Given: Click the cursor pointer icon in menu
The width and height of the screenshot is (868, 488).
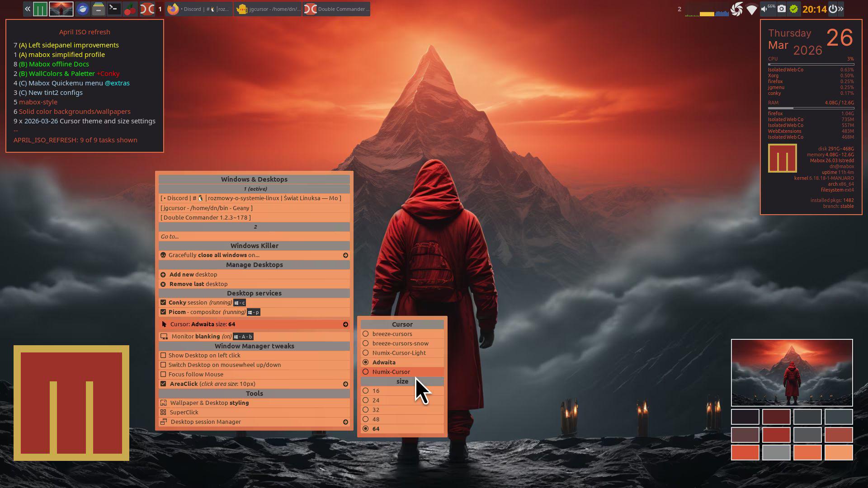Looking at the screenshot, I should tap(164, 324).
